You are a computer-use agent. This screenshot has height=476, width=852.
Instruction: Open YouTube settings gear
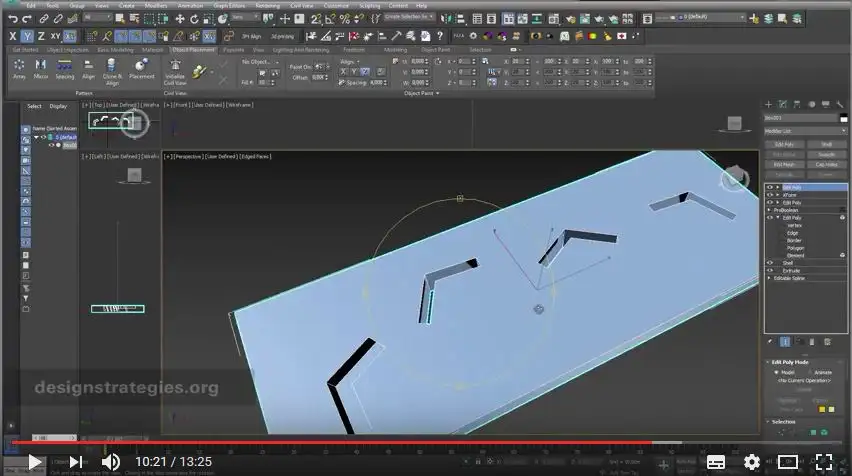point(752,462)
